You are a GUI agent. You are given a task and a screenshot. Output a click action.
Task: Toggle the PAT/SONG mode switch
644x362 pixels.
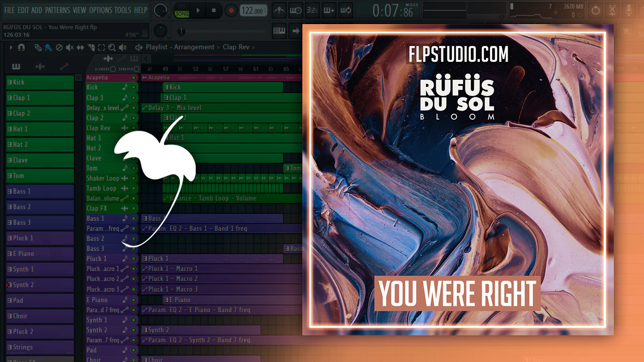tap(182, 11)
